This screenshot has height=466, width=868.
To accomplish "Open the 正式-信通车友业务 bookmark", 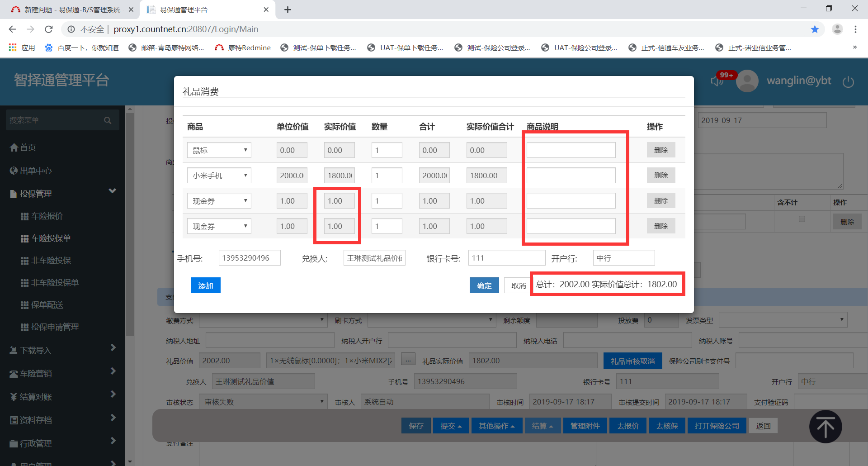I will 666,48.
